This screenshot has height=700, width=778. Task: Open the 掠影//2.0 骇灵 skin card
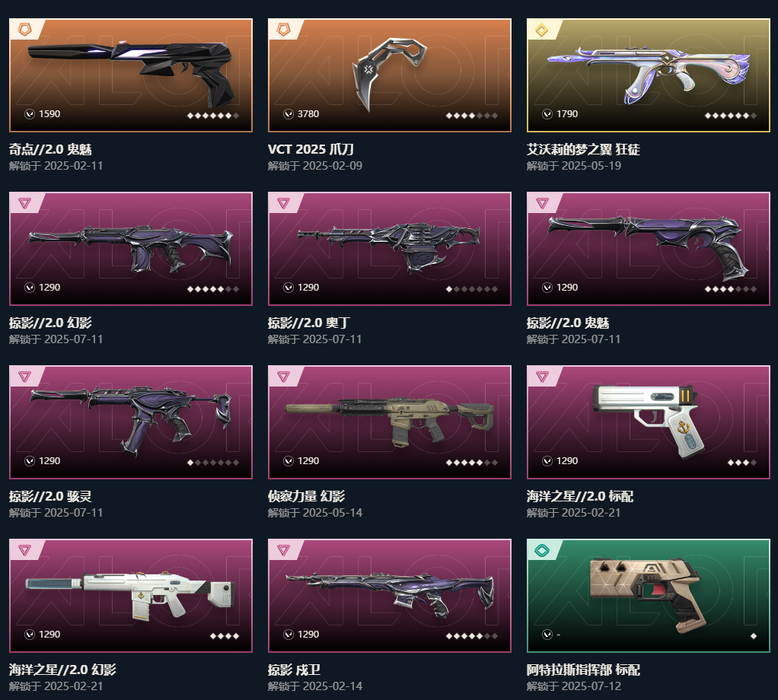[x=130, y=422]
